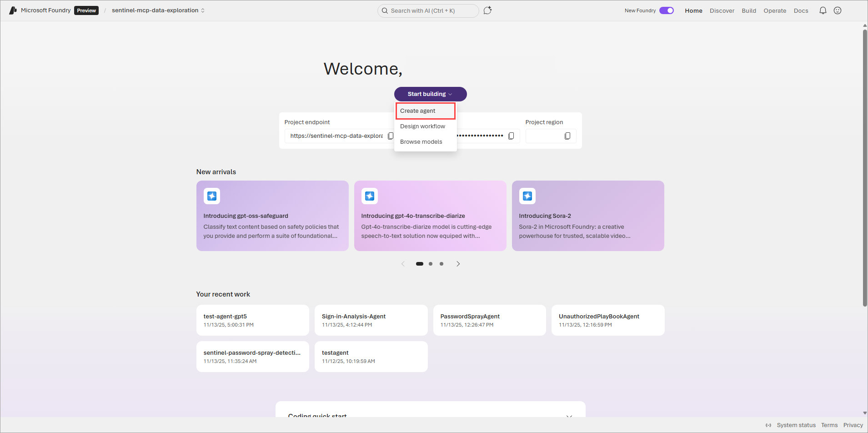Choose Design workflow from the menu
The width and height of the screenshot is (868, 433).
pyautogui.click(x=425, y=126)
